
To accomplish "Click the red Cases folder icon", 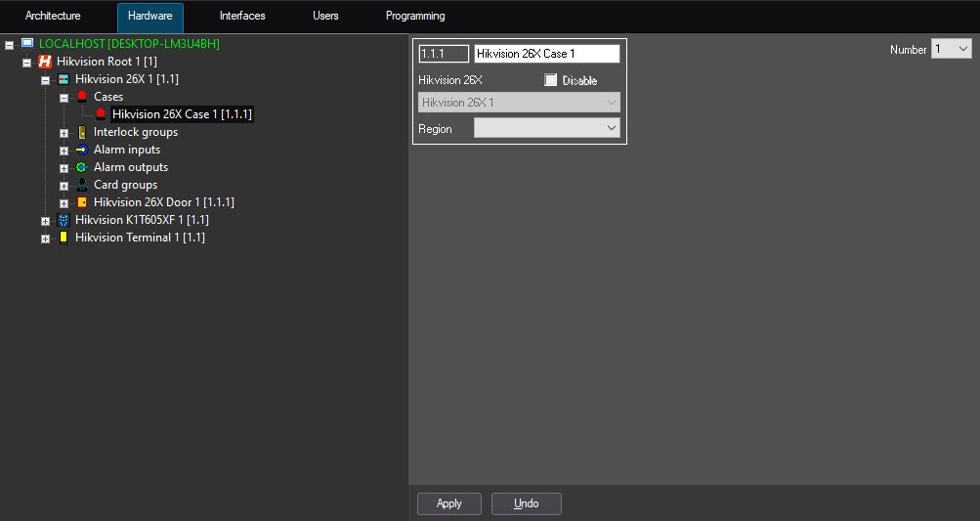I will click(82, 97).
